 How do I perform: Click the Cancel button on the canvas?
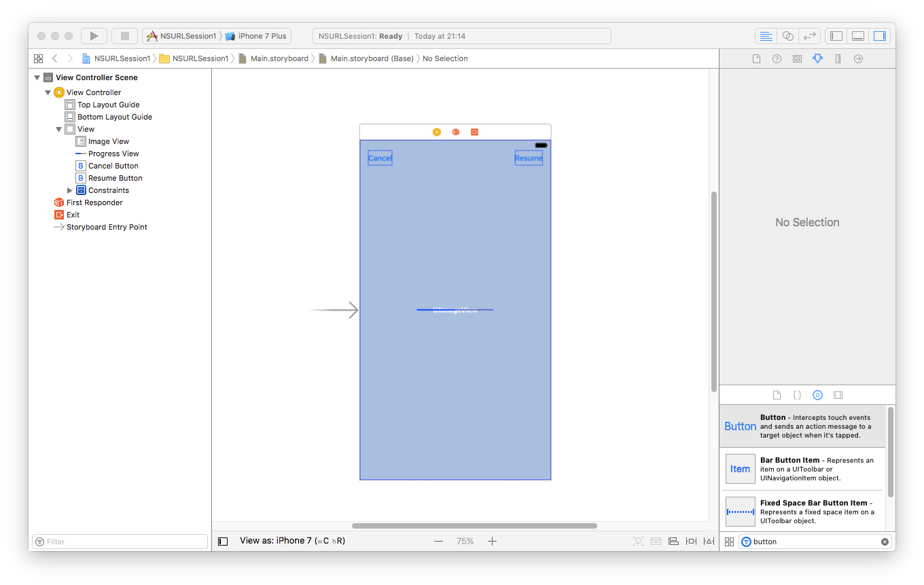click(x=380, y=158)
